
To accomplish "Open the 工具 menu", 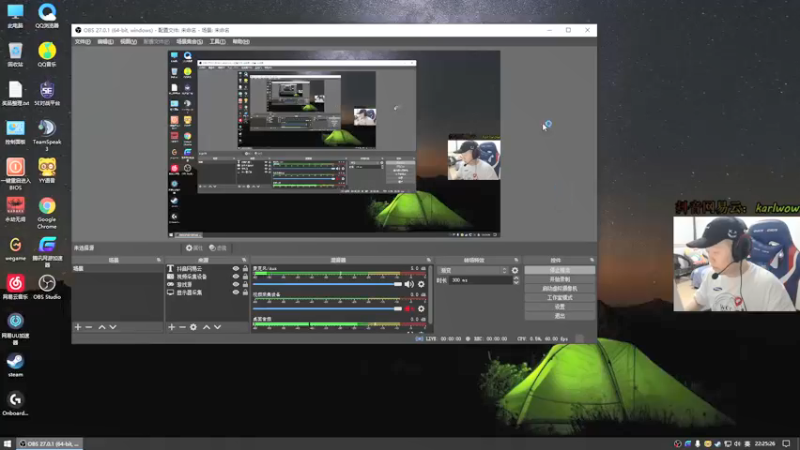I will click(x=217, y=42).
